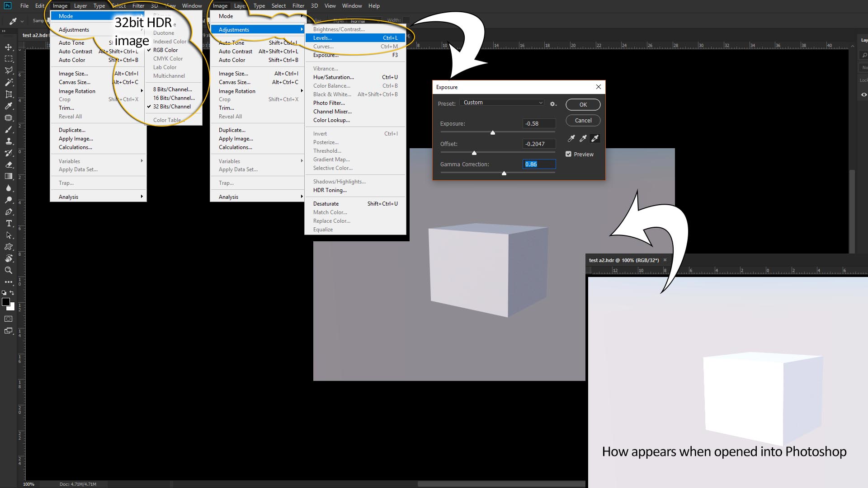Select the Clone Stamp tool
Screen dimensions: 868x488
point(9,141)
